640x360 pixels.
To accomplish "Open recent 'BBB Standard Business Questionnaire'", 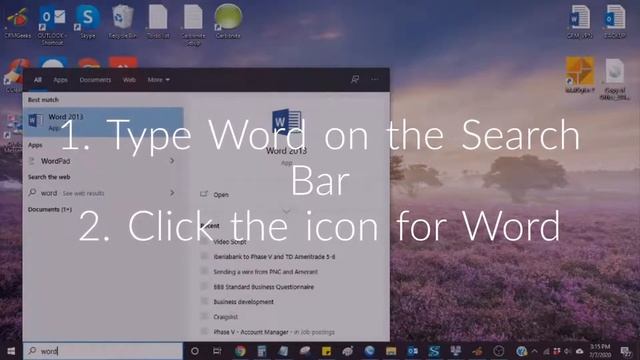I will click(x=264, y=287).
